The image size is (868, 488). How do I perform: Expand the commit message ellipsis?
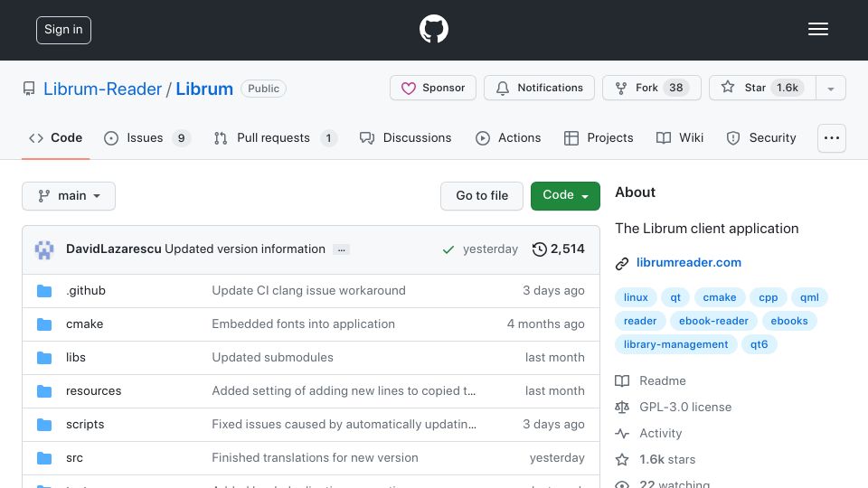342,249
